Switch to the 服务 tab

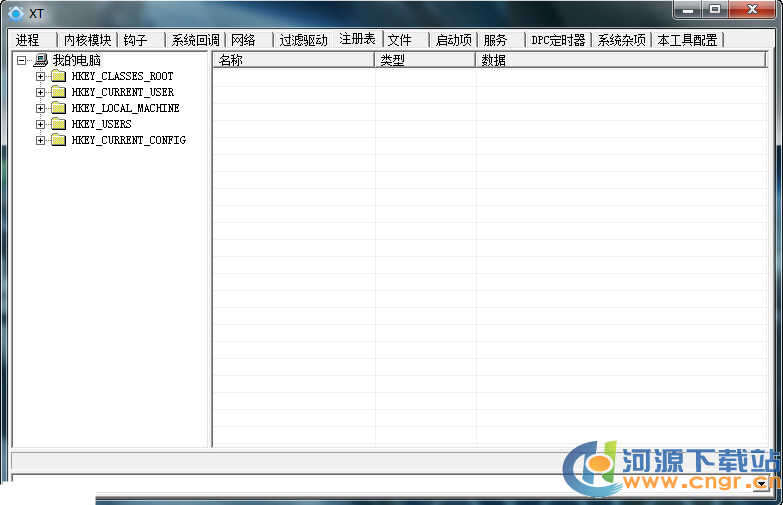click(501, 40)
